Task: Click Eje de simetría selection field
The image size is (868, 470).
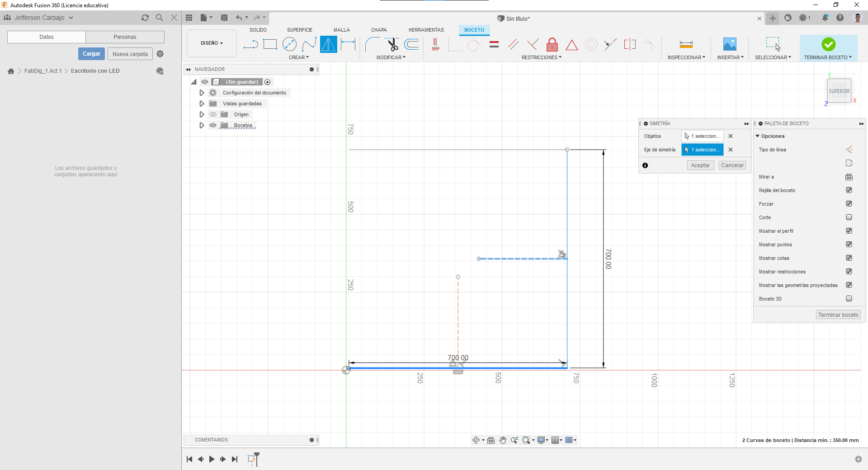Action: coord(703,150)
